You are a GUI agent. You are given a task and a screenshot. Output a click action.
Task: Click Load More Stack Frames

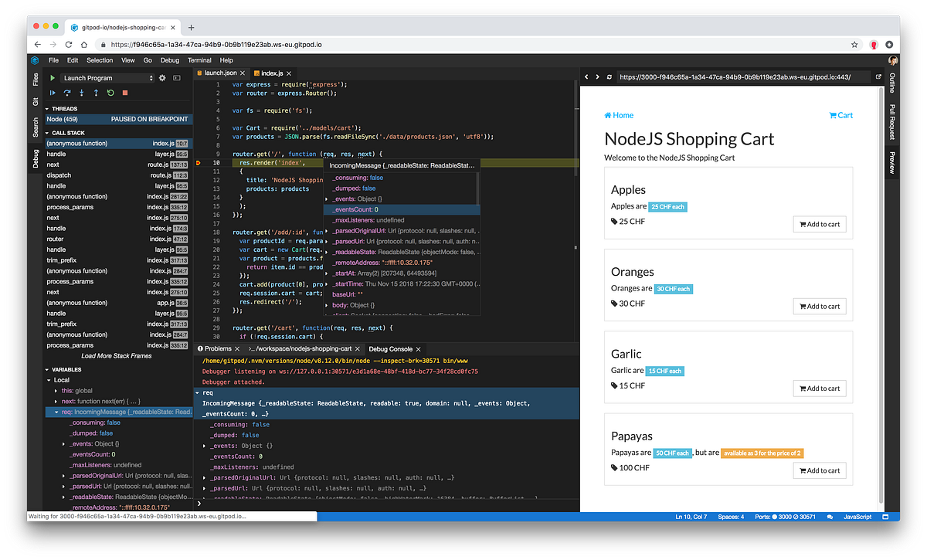(x=117, y=355)
